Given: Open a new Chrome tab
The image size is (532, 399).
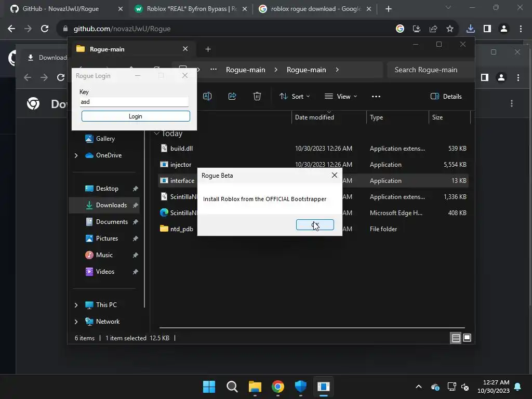Looking at the screenshot, I should [x=389, y=9].
